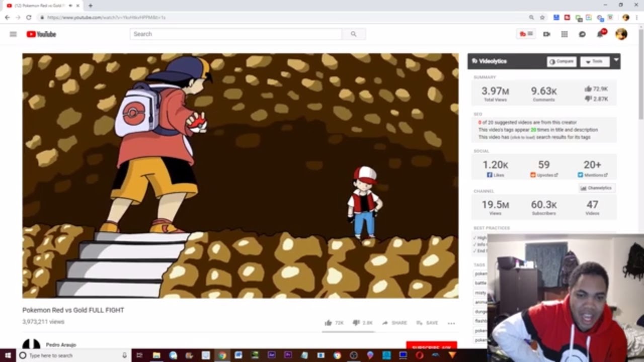The width and height of the screenshot is (644, 362).
Task: Open YouTube messages chat icon
Action: pyautogui.click(x=582, y=34)
